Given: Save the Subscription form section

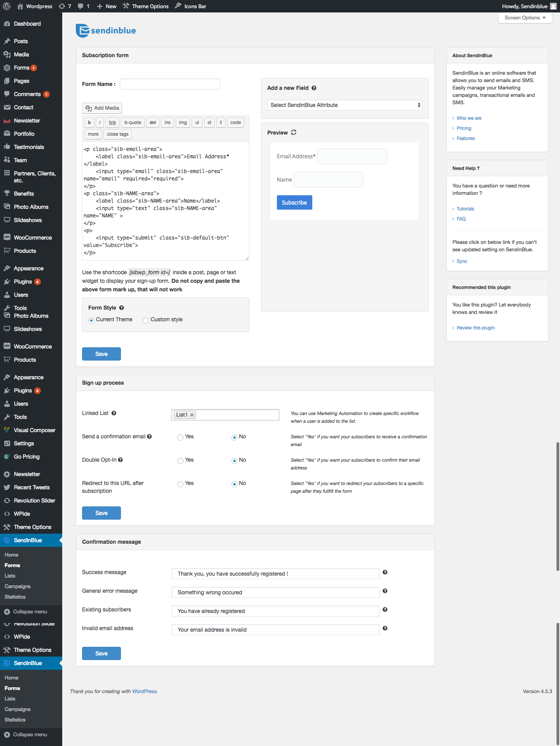Looking at the screenshot, I should click(101, 354).
